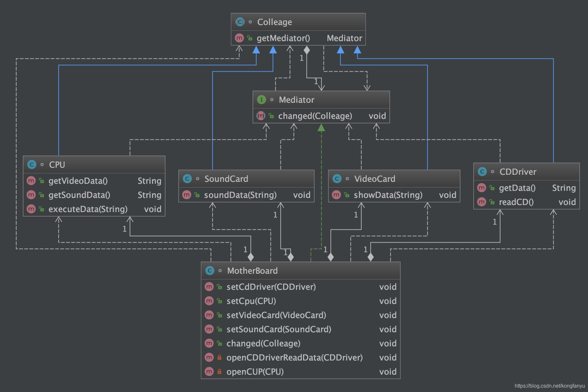Select the setCpu(CPU) method row

point(301,301)
